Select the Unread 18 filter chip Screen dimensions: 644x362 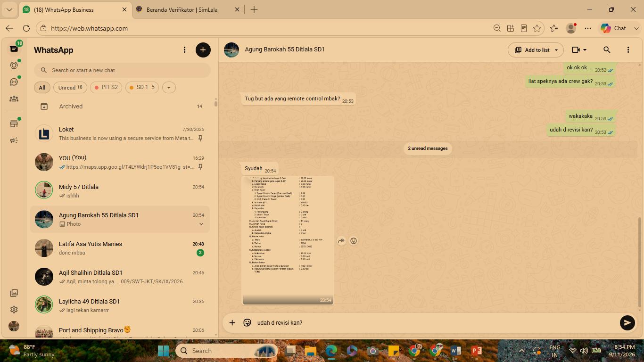click(x=70, y=87)
